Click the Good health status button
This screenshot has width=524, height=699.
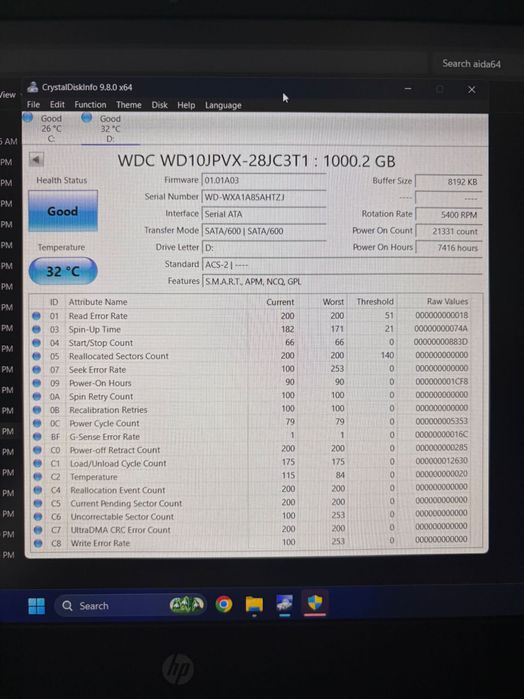pyautogui.click(x=63, y=211)
